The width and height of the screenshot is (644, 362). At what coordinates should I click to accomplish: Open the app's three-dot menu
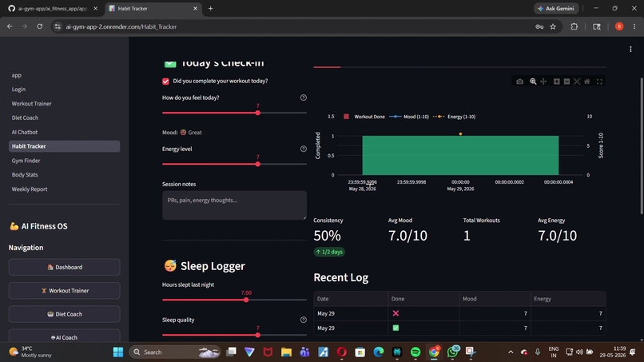point(630,50)
